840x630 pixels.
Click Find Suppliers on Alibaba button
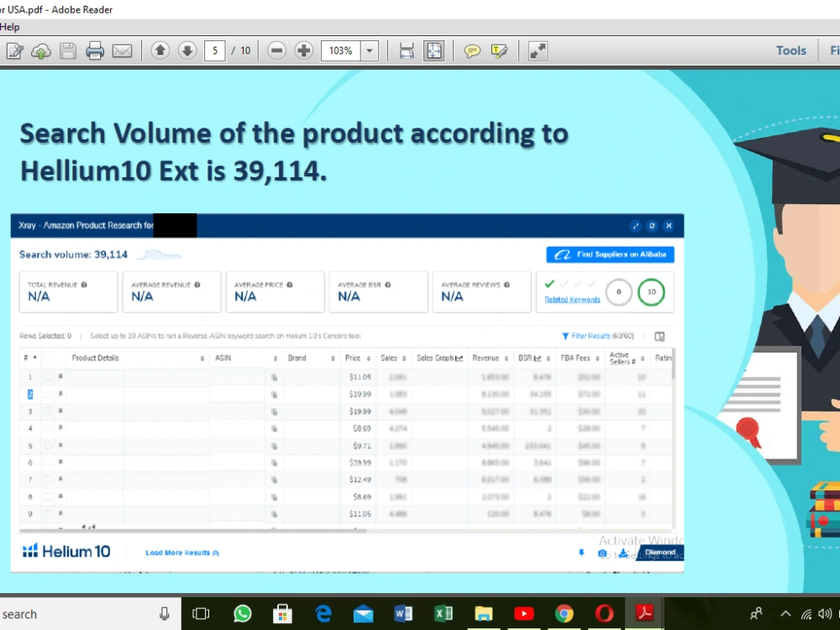click(610, 255)
